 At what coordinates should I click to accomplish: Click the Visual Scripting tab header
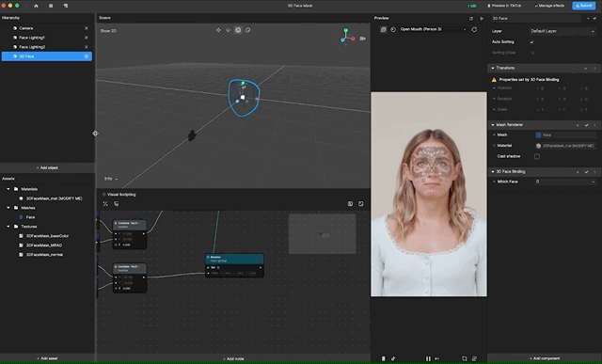(119, 195)
